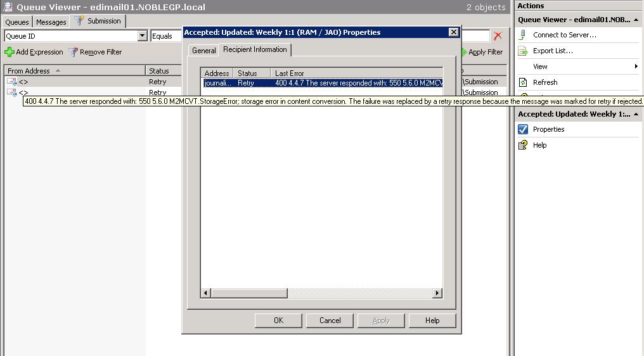Screen dimensions: 644x356
Task: Sort by Address column in recipient list
Action: 217,73
